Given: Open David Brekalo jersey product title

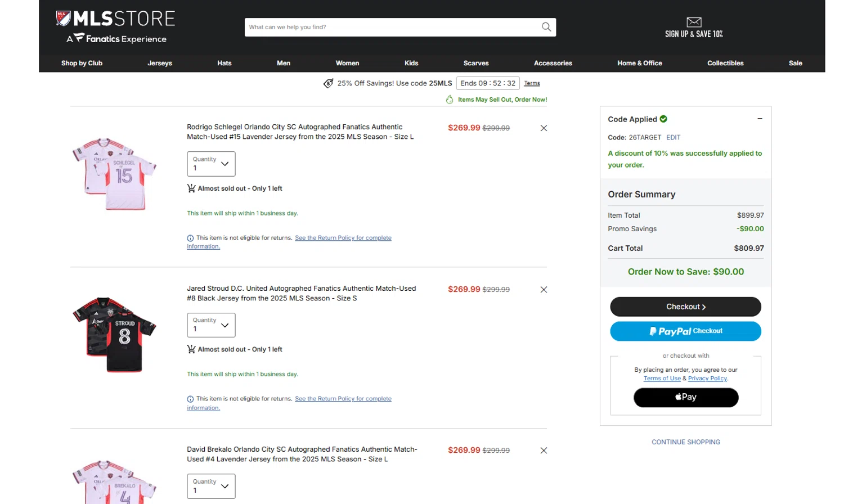Looking at the screenshot, I should pos(302,454).
